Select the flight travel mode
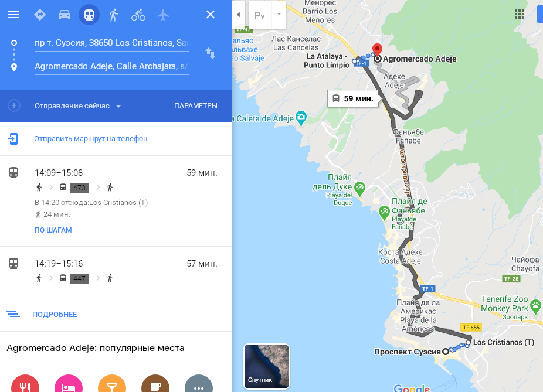Viewport: 543px width, 392px height. tap(163, 15)
